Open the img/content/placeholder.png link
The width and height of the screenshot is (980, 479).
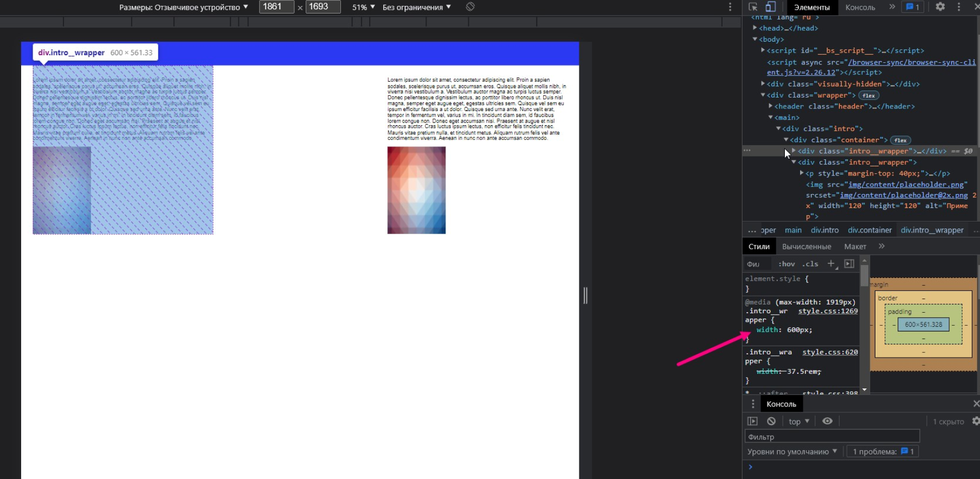906,184
